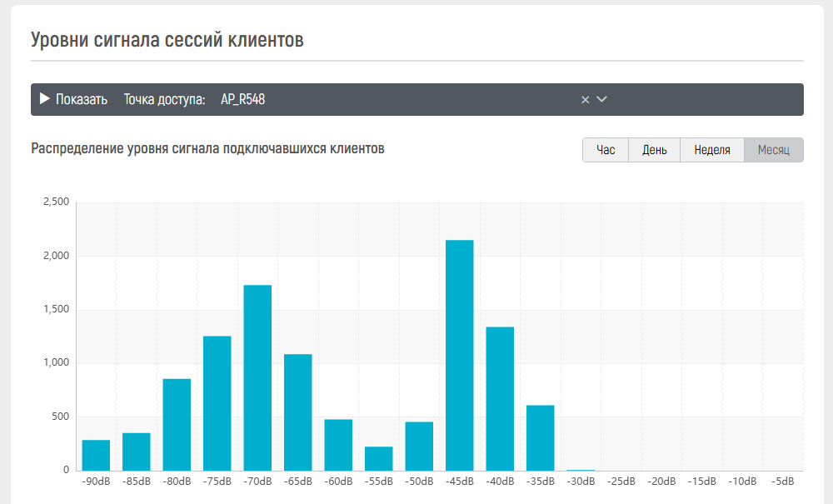Click the -80dB histogram bar
The width and height of the screenshot is (833, 504).
(177, 424)
